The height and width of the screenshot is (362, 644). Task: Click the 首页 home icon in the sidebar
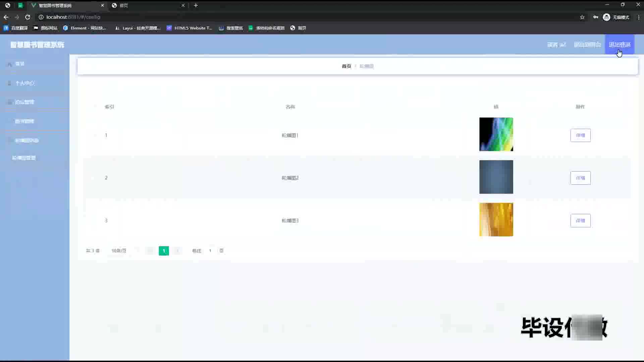[10, 64]
